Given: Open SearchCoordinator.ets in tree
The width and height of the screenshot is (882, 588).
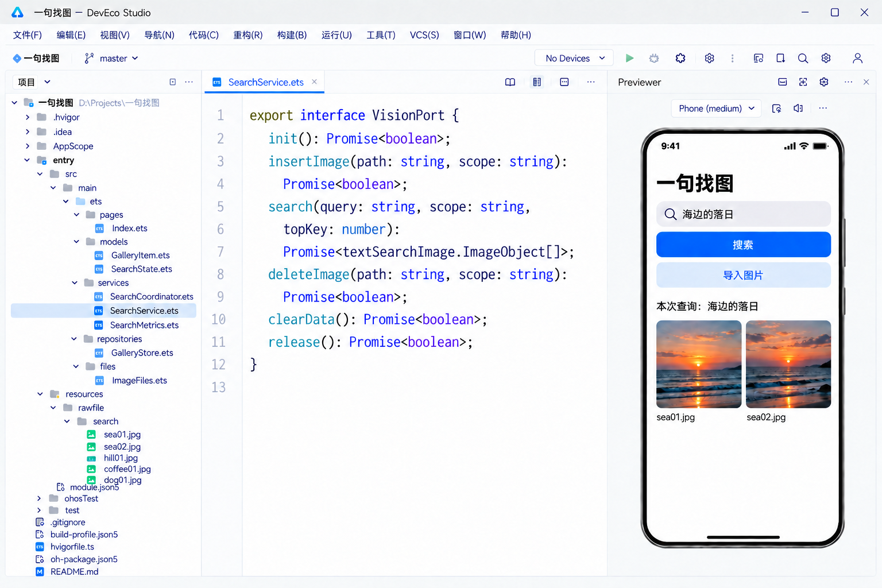Looking at the screenshot, I should 152,296.
